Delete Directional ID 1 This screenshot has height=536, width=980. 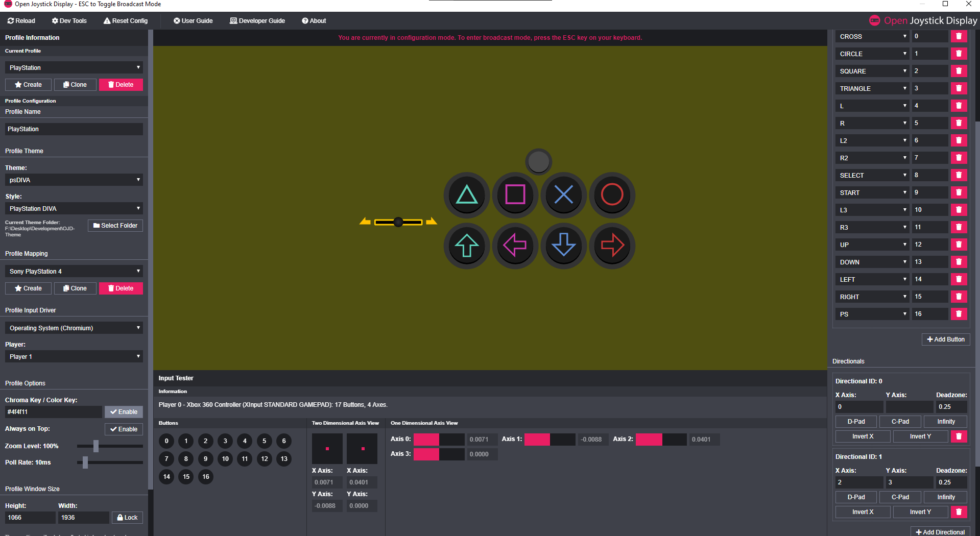959,512
